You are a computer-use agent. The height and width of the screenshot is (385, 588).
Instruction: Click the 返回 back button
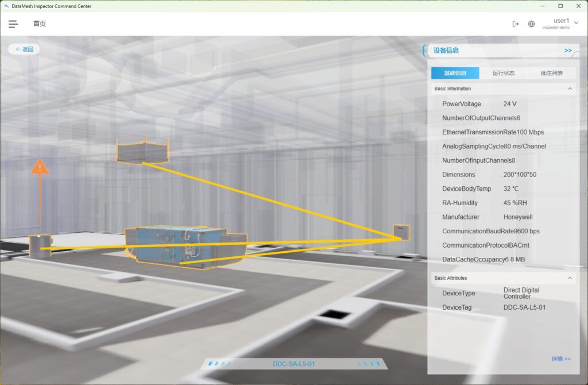(24, 49)
